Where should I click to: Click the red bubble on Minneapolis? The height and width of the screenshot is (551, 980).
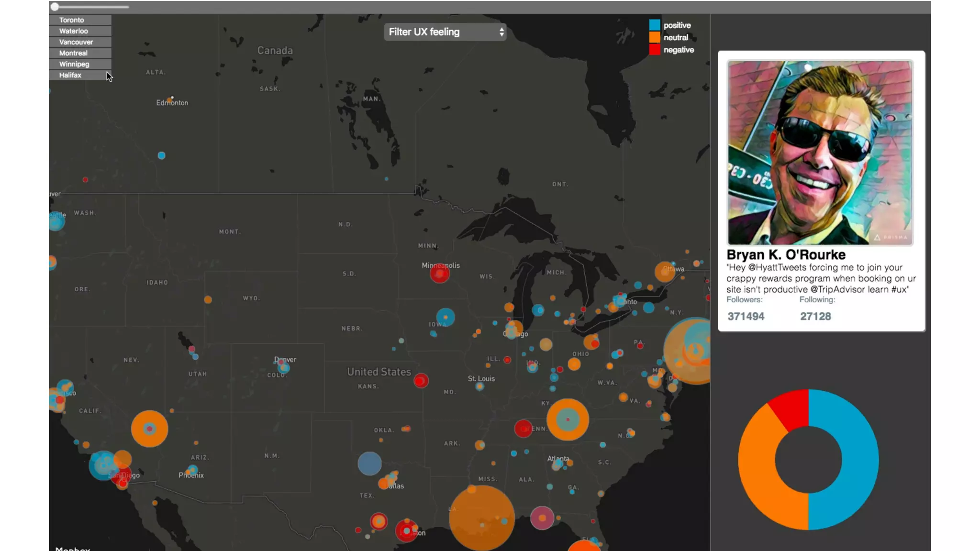pyautogui.click(x=440, y=274)
